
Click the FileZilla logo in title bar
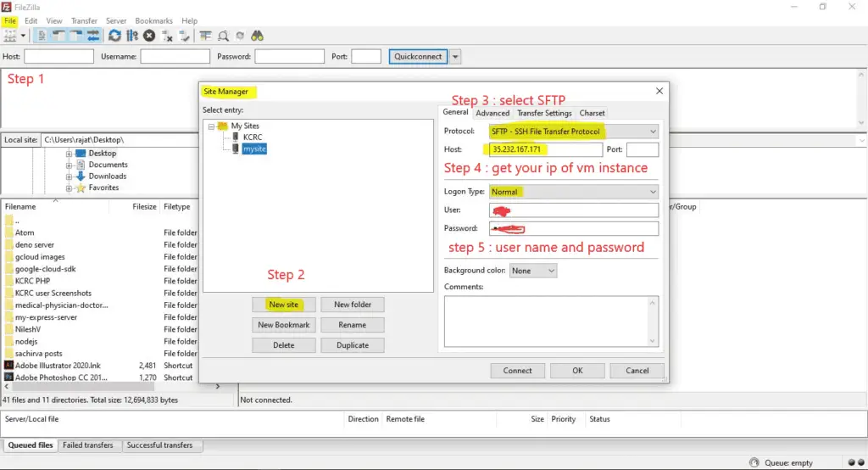(6, 7)
